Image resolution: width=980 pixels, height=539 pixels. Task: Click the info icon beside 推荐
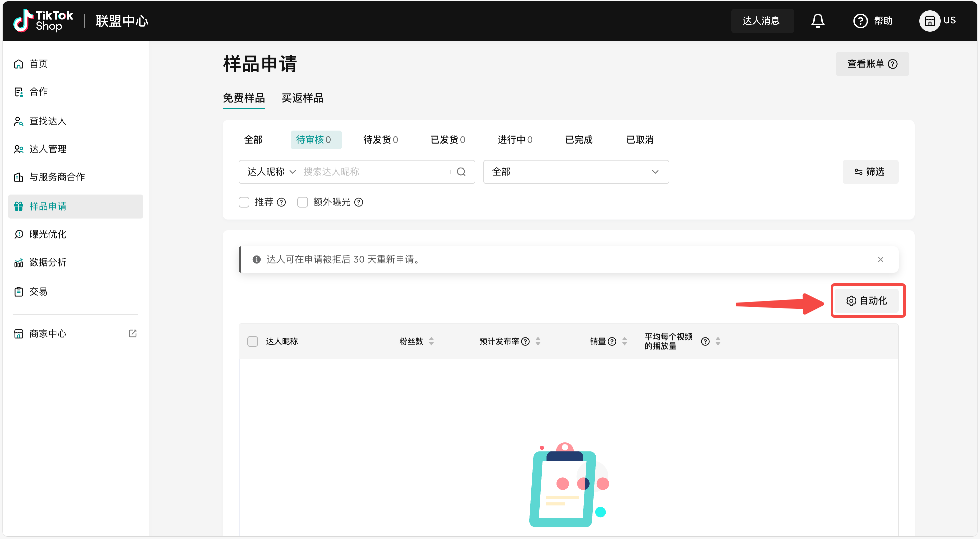[281, 202]
